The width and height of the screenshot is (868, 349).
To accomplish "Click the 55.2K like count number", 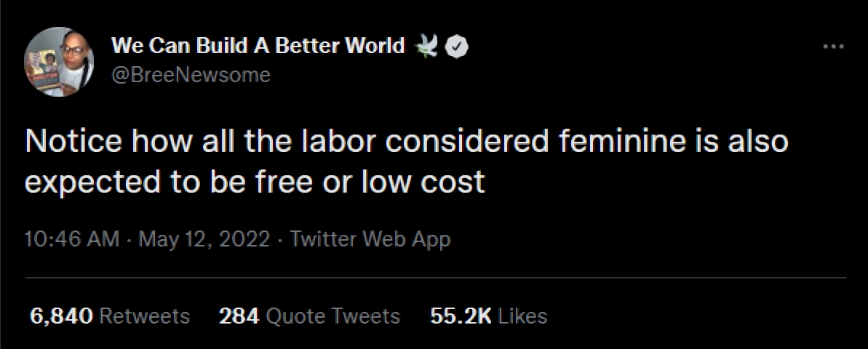I will tap(461, 316).
